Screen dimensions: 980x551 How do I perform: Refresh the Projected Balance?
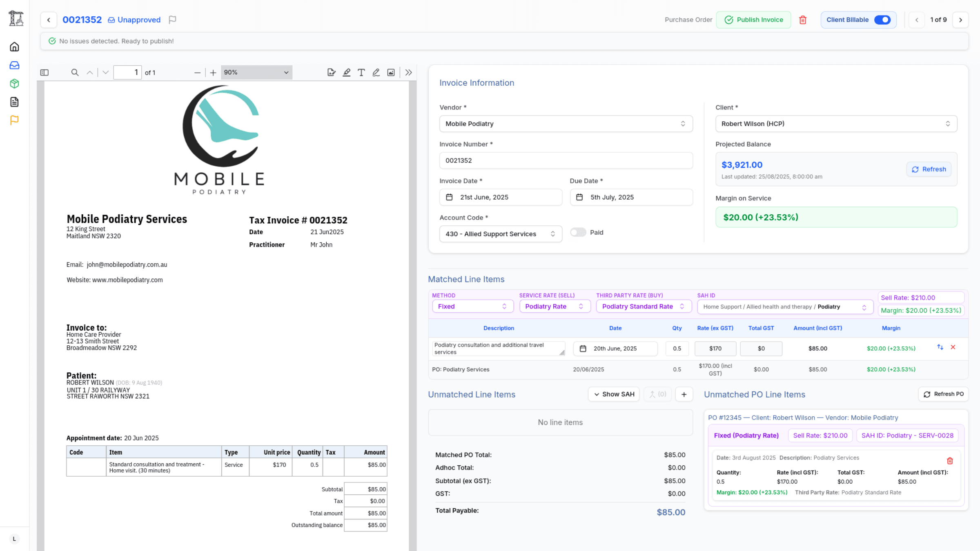(929, 169)
